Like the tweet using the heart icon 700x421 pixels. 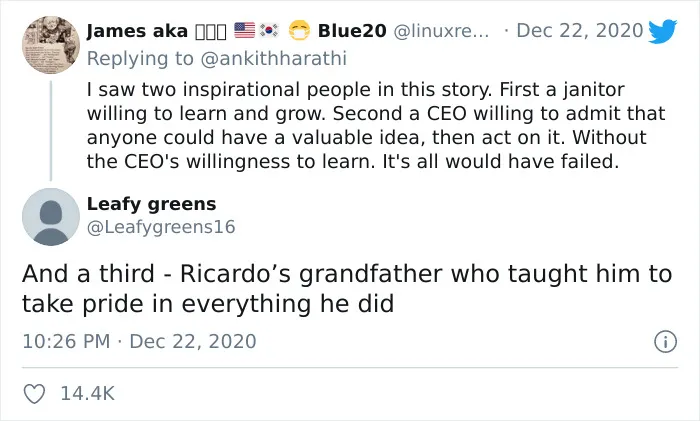[34, 394]
